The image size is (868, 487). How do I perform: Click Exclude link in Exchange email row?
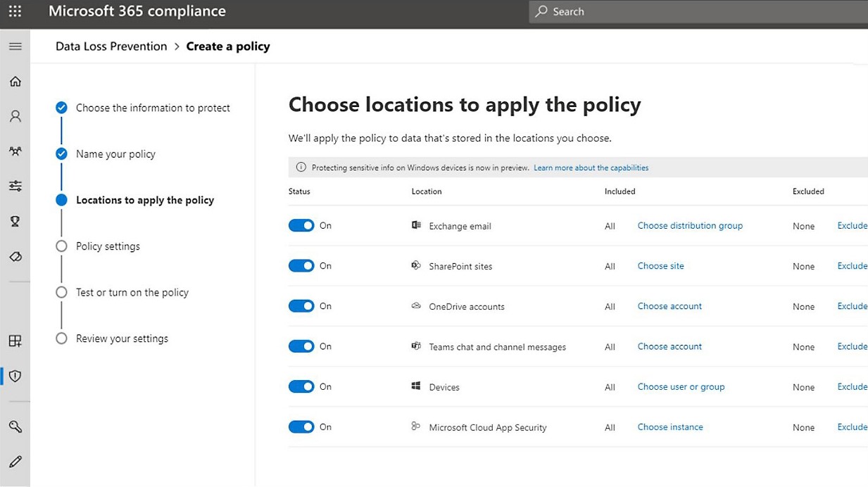pos(853,225)
